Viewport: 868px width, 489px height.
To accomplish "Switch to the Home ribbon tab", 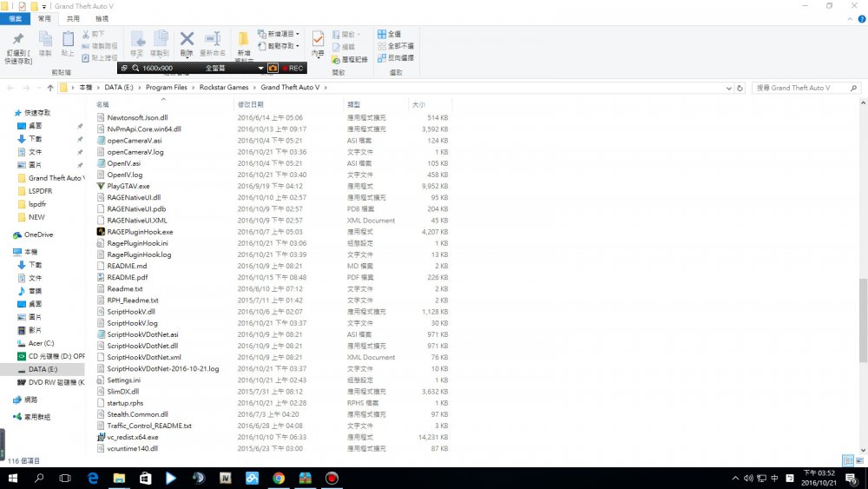I will point(44,19).
